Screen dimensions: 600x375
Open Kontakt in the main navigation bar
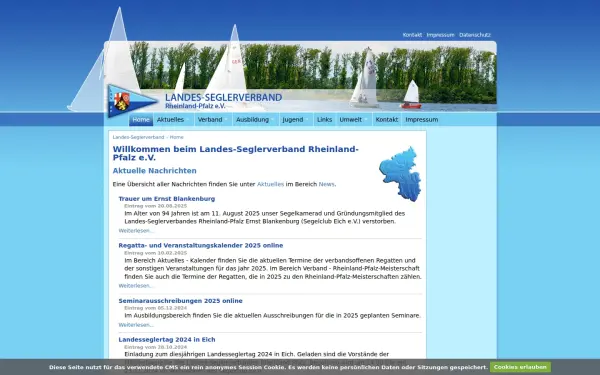point(387,119)
